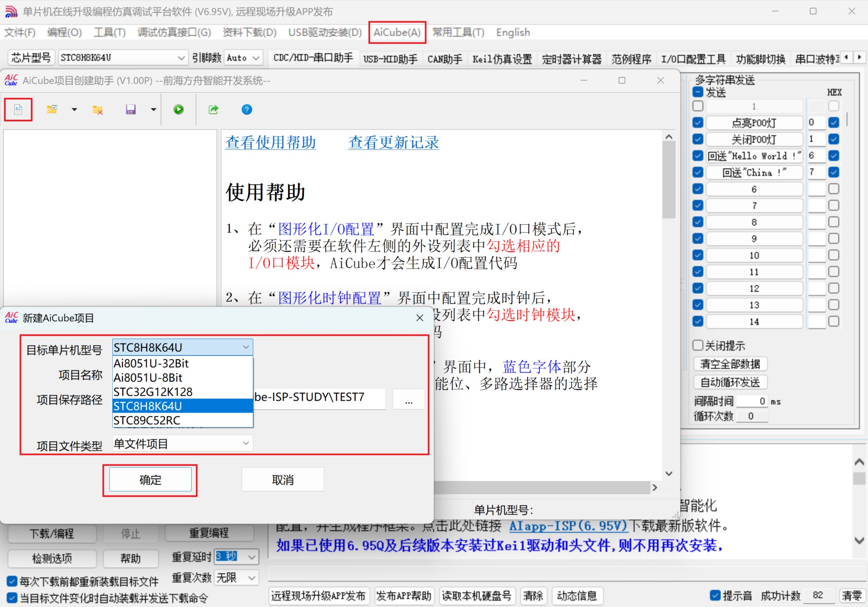Click the export share icon

pos(213,109)
